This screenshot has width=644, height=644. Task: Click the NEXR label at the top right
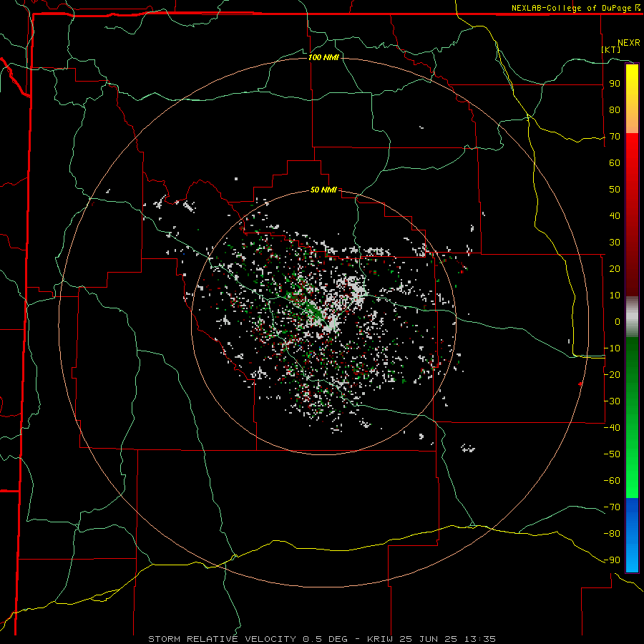pyautogui.click(x=629, y=43)
